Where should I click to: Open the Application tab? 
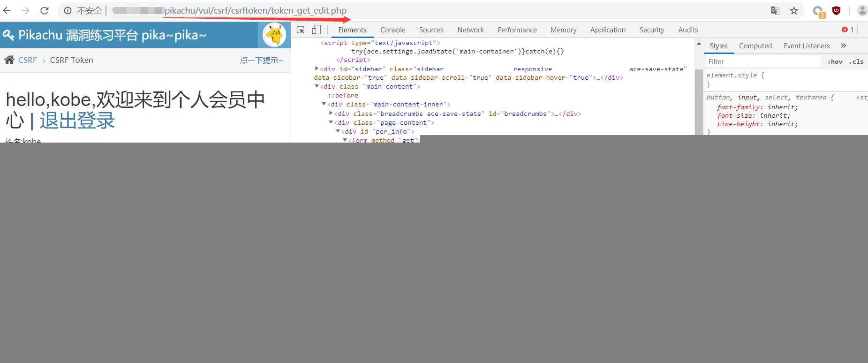(x=608, y=30)
